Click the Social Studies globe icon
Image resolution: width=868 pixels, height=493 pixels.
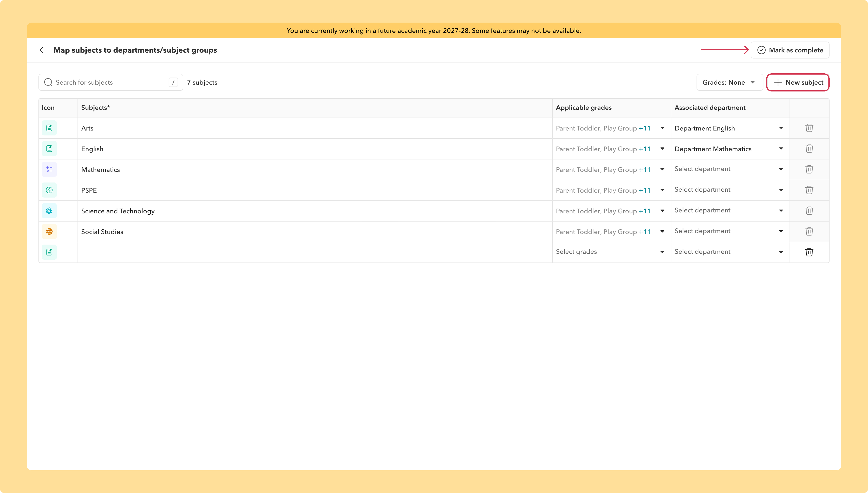[49, 232]
